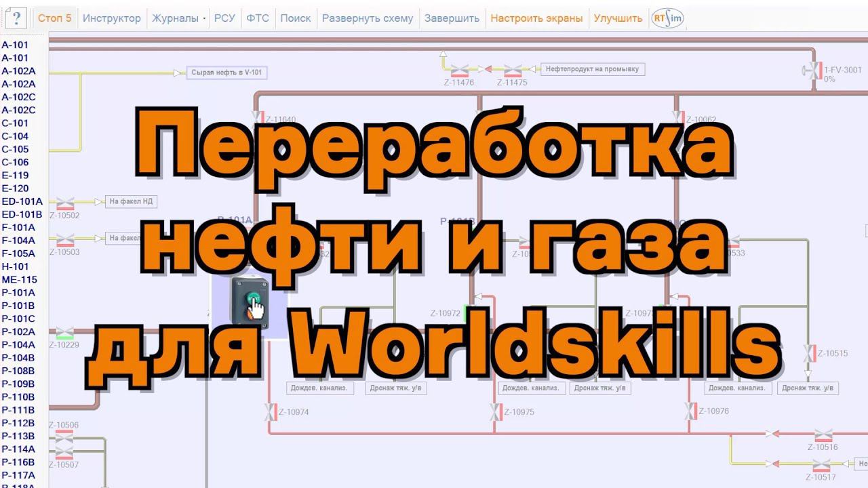Select valve Z-10503 symbol
The image size is (868, 488).
tap(65, 239)
